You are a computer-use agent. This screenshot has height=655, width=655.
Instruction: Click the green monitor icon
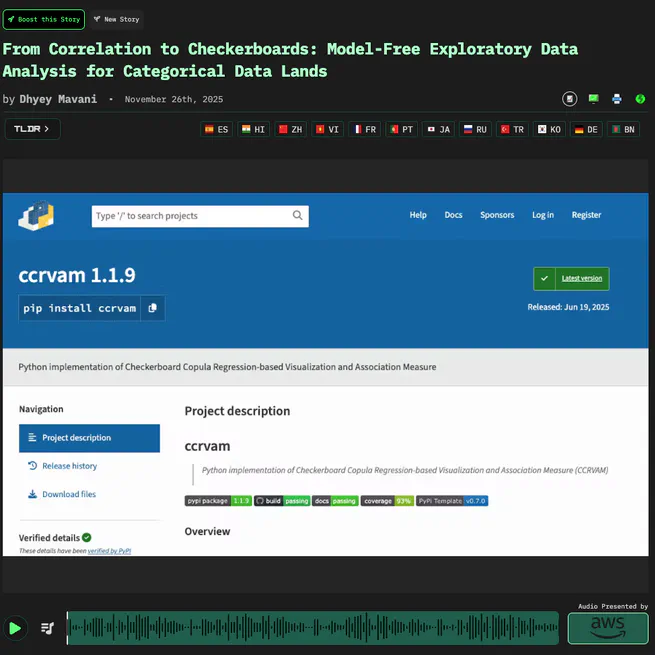593,99
